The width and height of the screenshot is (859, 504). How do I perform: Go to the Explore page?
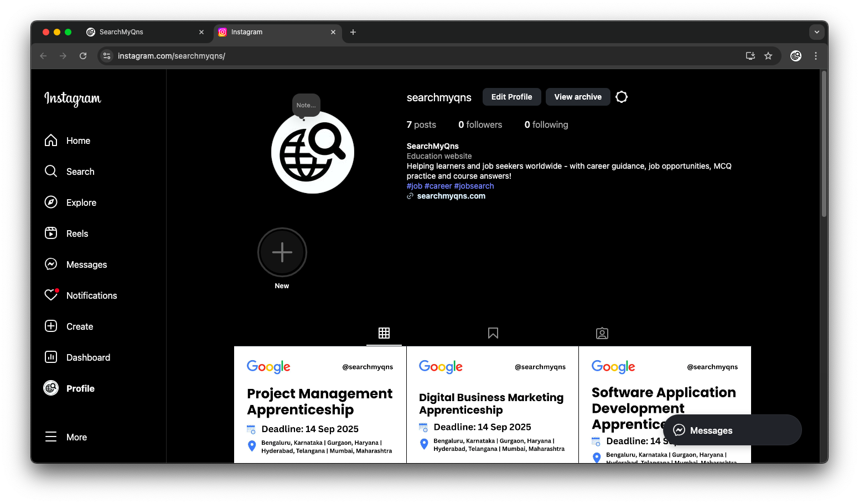tap(71, 202)
